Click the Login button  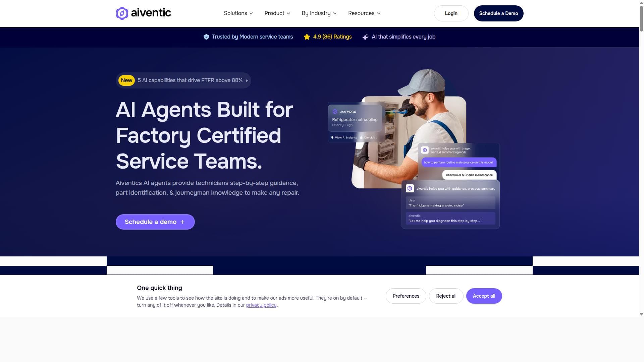pyautogui.click(x=451, y=13)
